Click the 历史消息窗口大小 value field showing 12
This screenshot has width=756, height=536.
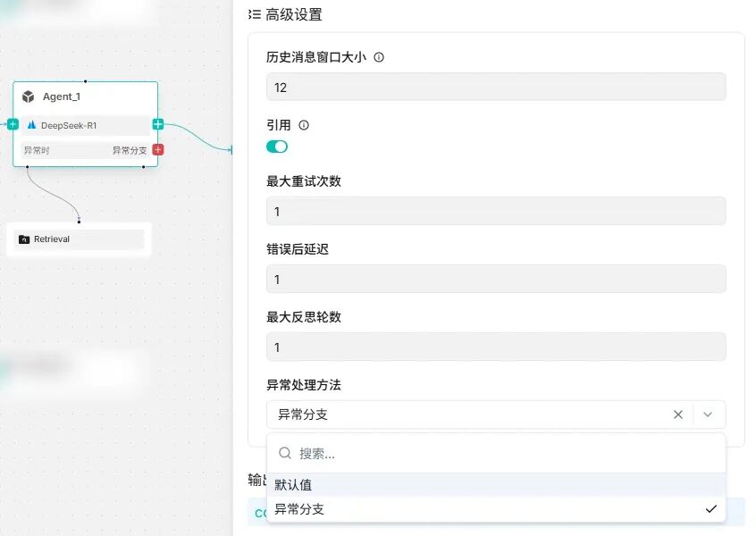[495, 87]
